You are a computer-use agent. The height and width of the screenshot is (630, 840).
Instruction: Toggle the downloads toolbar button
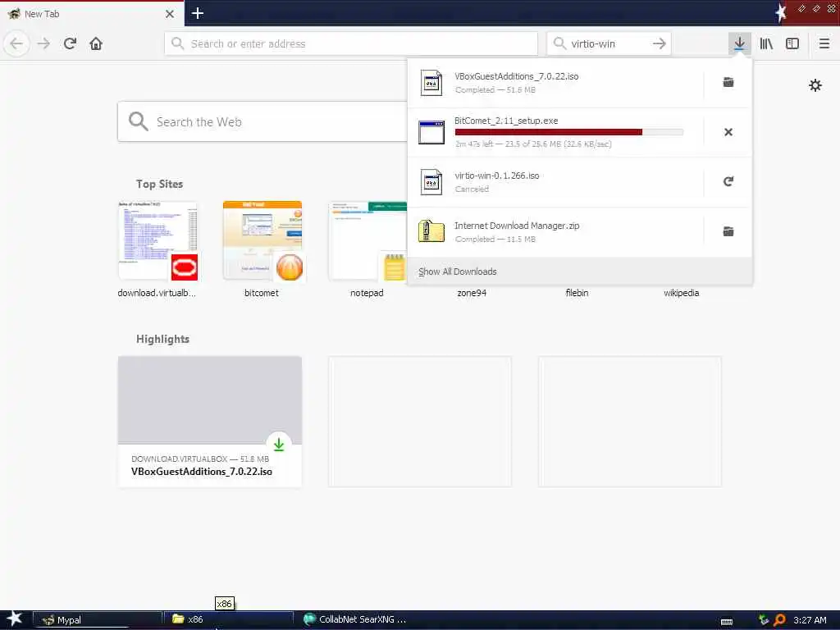pyautogui.click(x=739, y=43)
